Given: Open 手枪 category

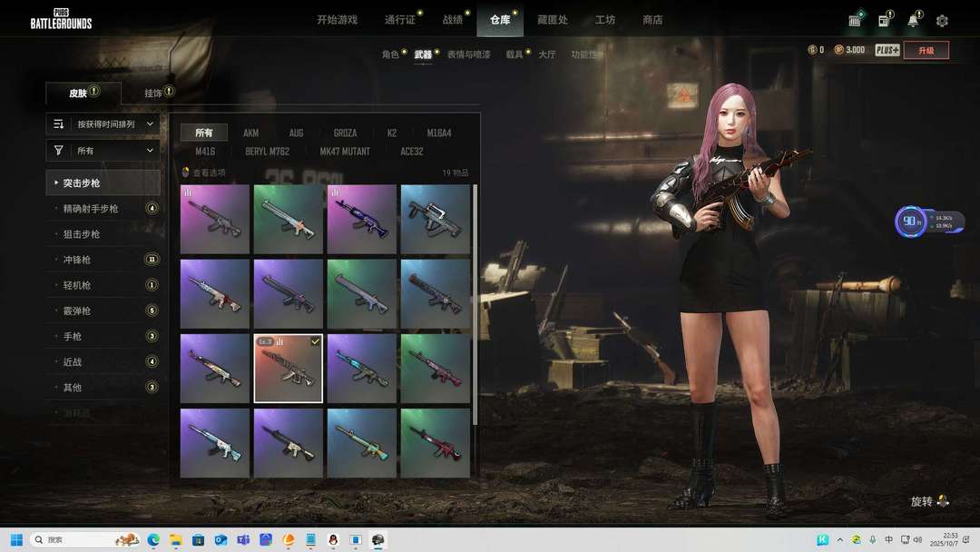Looking at the screenshot, I should pos(103,336).
